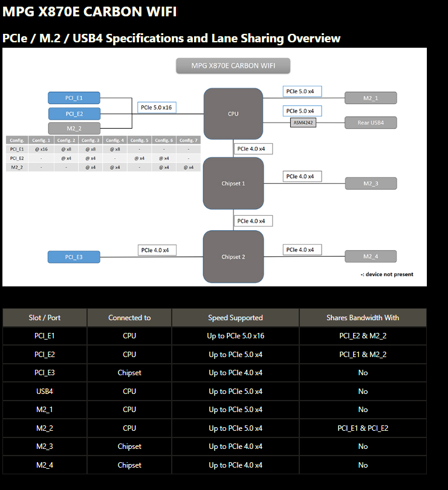The height and width of the screenshot is (490, 448).
Task: Click PCIe 4.0 x4 label between Chipset 1 and Chipset 2
Action: point(253,221)
